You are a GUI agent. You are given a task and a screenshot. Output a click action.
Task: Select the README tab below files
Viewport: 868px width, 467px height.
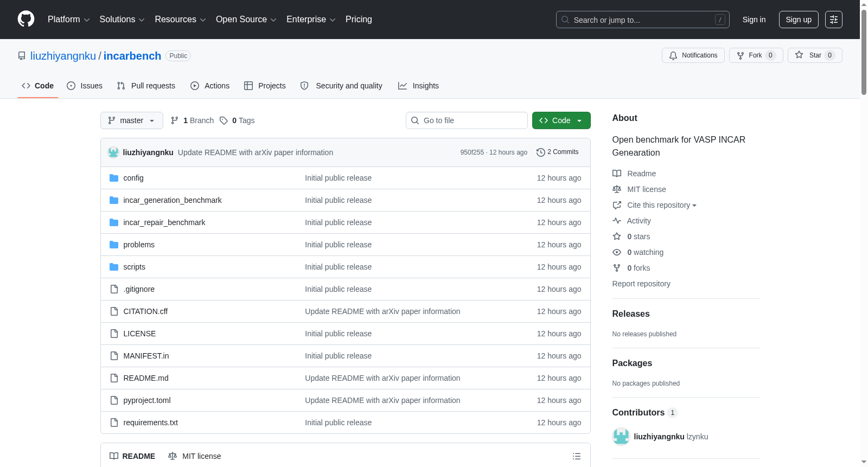tap(132, 456)
